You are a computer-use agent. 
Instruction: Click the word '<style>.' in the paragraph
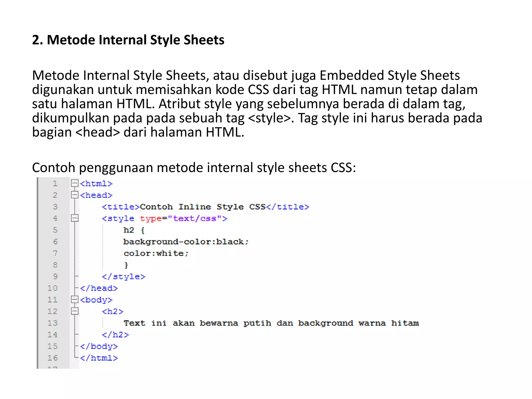click(271, 118)
